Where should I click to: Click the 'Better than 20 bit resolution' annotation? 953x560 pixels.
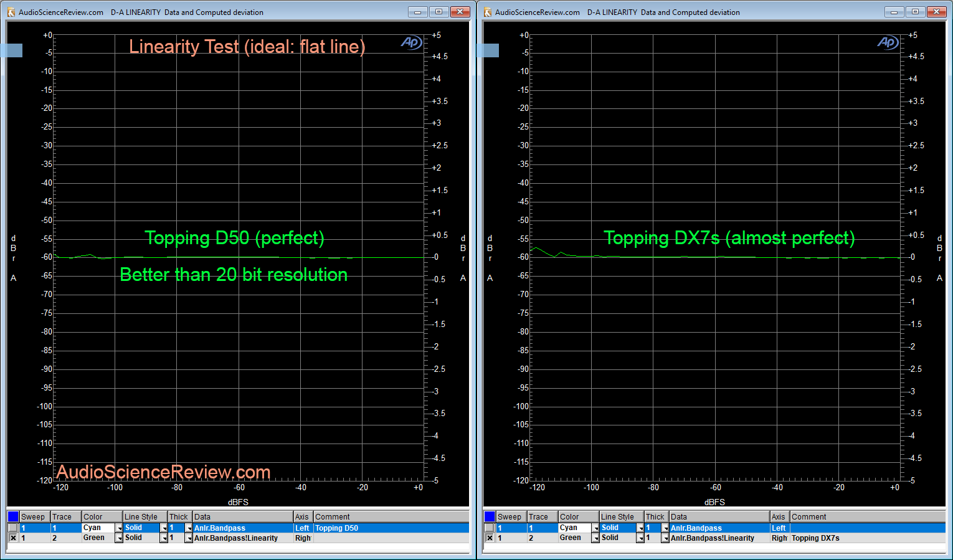tap(234, 275)
